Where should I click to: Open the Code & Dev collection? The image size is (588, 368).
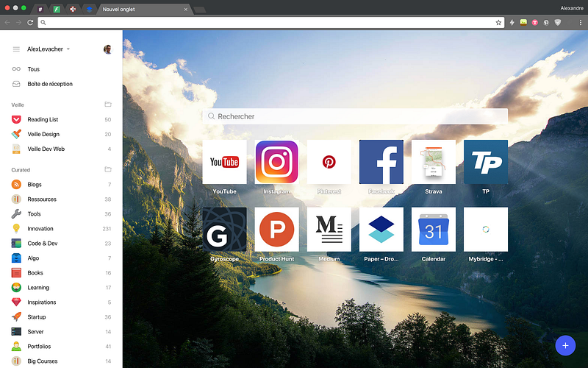point(61,244)
